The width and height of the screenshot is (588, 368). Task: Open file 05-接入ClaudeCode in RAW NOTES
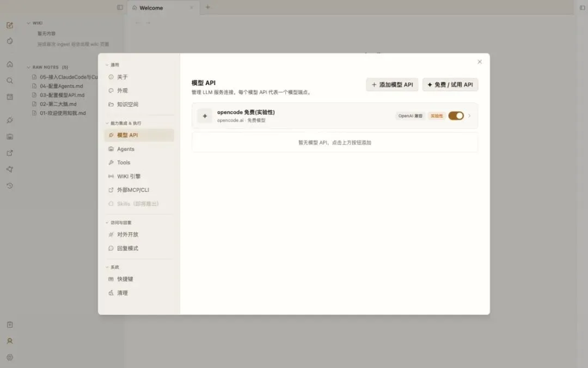coord(64,77)
